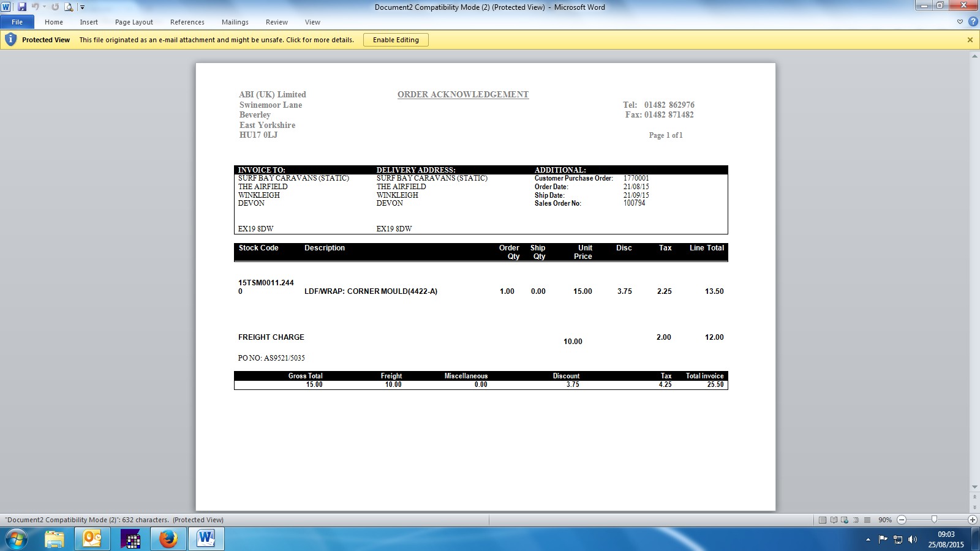This screenshot has height=551, width=980.
Task: Open the File tab
Action: point(17,22)
